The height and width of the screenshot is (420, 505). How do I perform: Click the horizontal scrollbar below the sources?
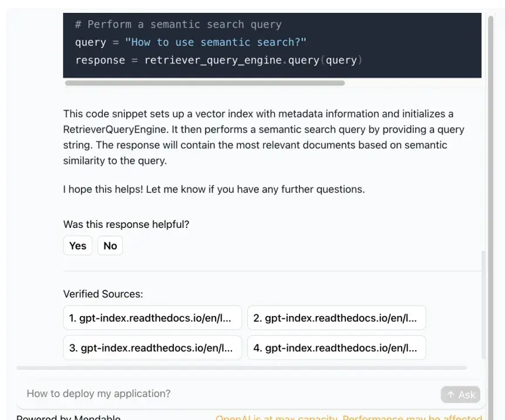tap(241, 368)
